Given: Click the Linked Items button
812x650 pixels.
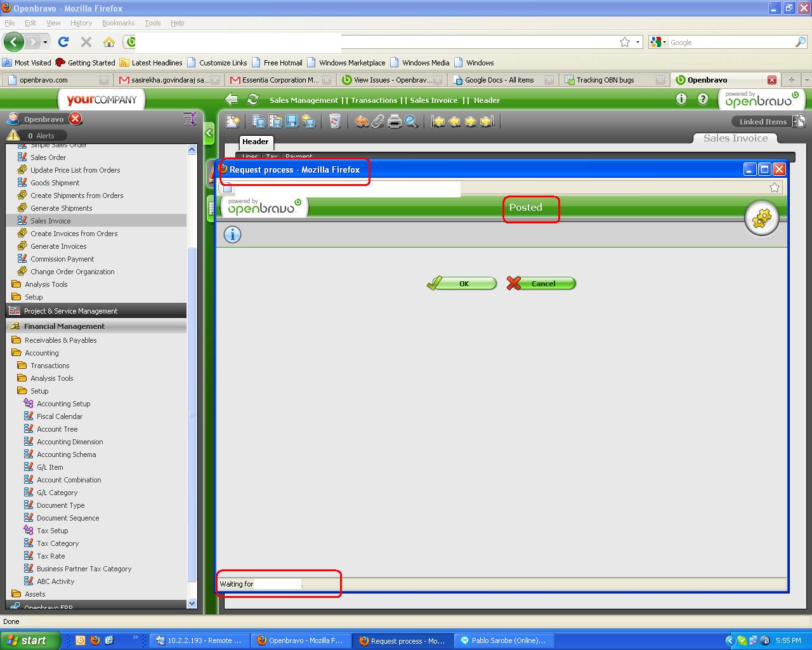Looking at the screenshot, I should tap(769, 121).
